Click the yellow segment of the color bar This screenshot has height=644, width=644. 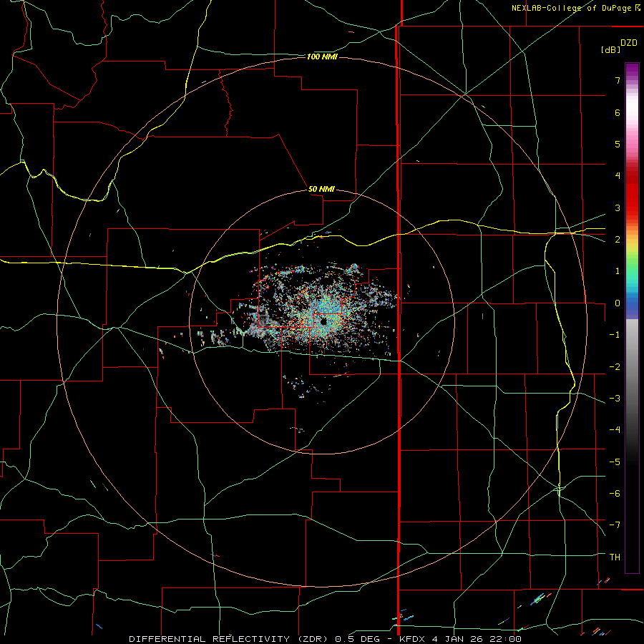click(x=632, y=245)
